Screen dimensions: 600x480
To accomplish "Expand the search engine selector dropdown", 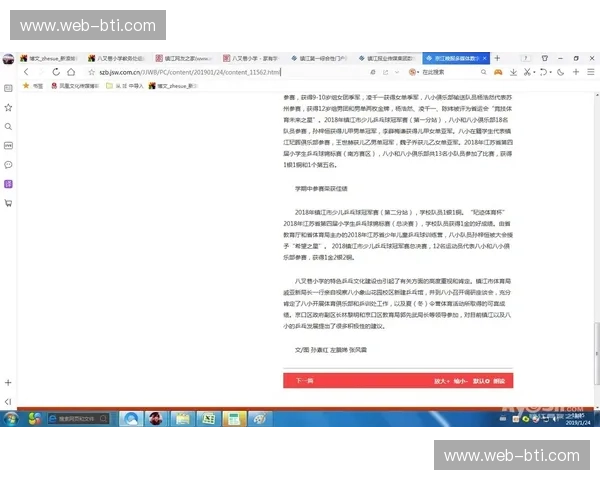I will 418,72.
